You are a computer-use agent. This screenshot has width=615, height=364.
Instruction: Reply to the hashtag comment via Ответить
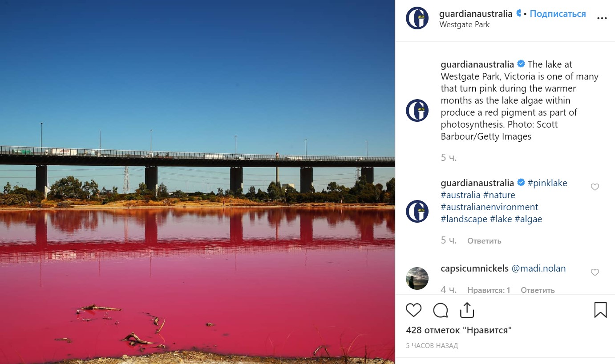tap(484, 241)
